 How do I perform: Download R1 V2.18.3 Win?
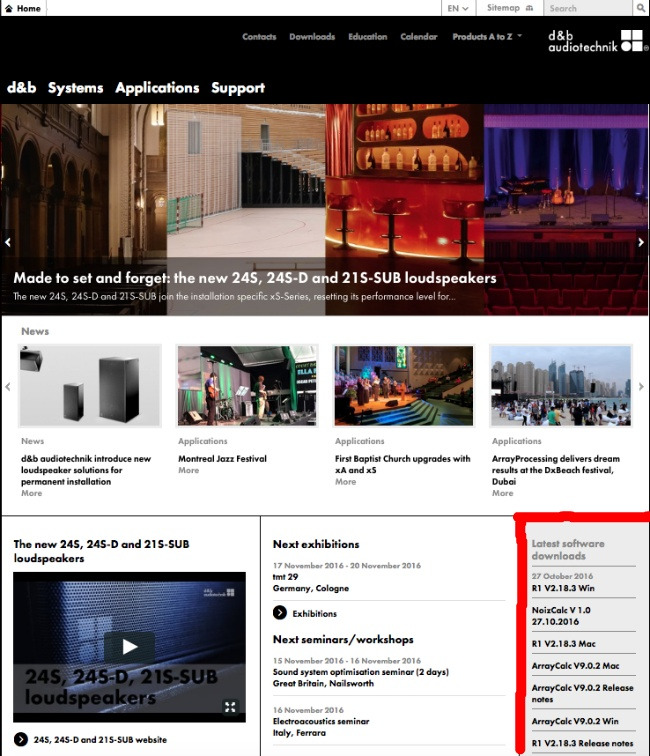point(563,588)
